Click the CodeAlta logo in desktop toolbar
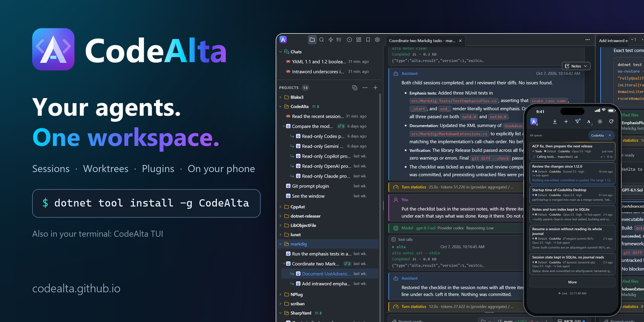Screen dimensions: 644x322 pos(283,40)
